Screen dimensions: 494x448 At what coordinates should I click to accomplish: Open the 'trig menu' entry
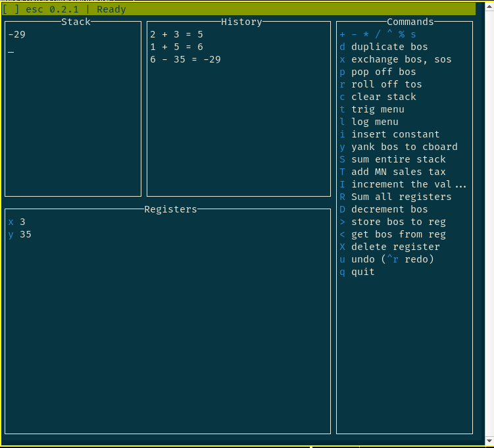pyautogui.click(x=372, y=109)
